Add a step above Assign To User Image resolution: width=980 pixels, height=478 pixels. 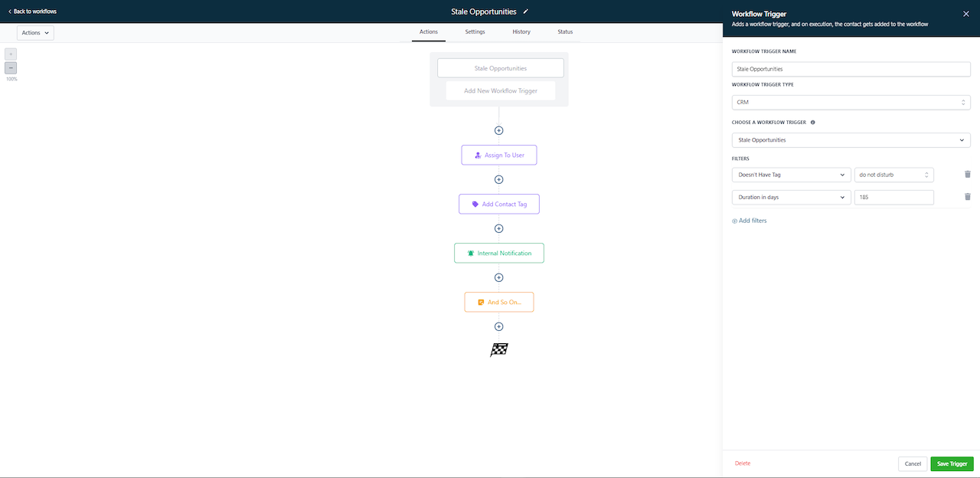click(499, 130)
